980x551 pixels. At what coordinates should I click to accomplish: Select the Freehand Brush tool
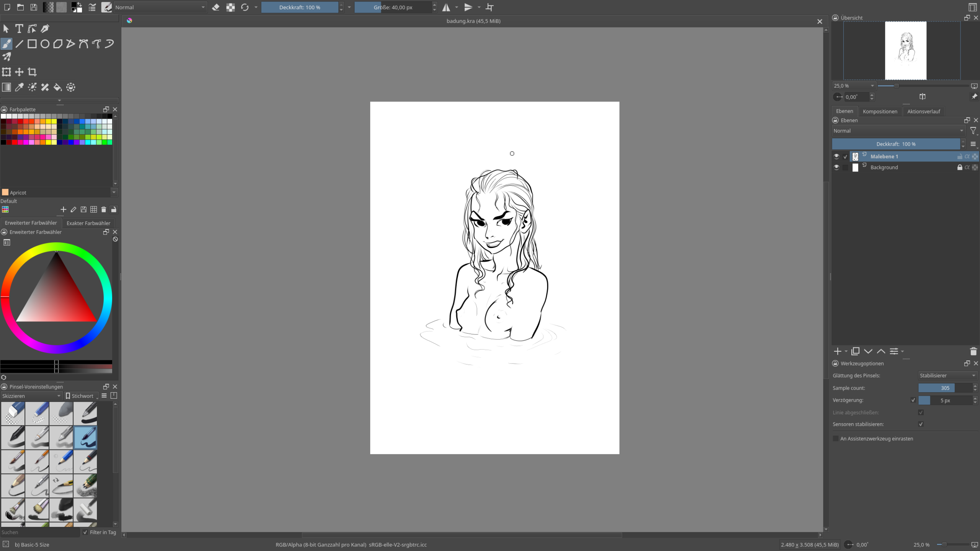pos(7,44)
